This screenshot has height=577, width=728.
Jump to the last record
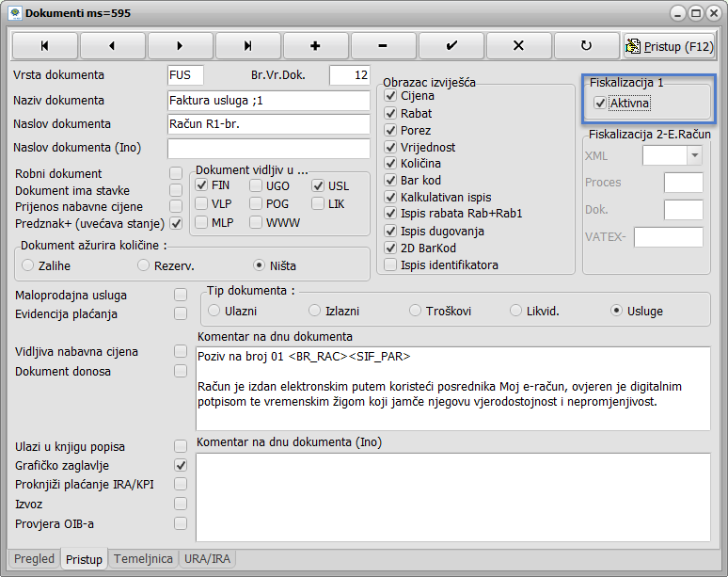(247, 45)
